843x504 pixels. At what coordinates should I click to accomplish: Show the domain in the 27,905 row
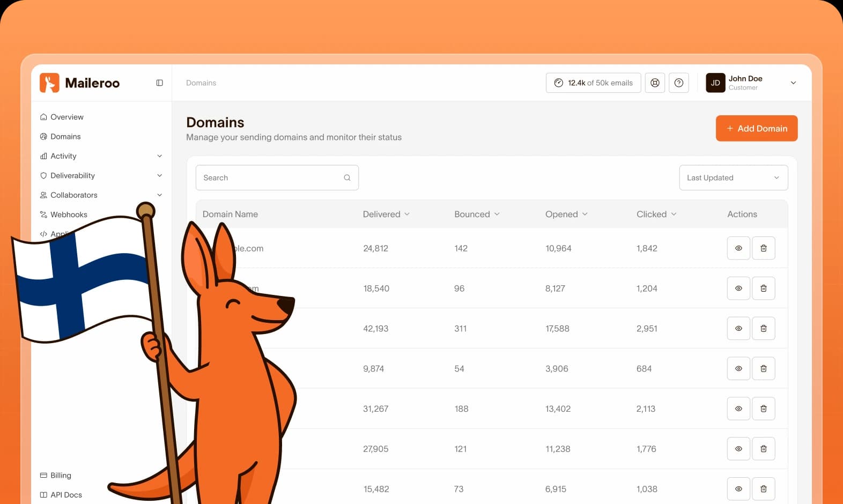pos(738,449)
